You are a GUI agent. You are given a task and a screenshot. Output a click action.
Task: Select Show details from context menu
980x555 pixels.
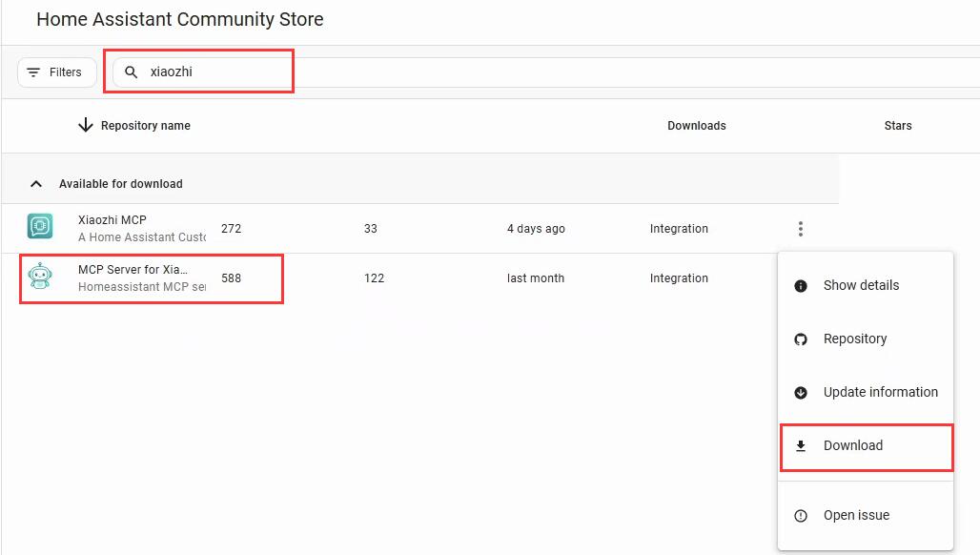tap(861, 285)
